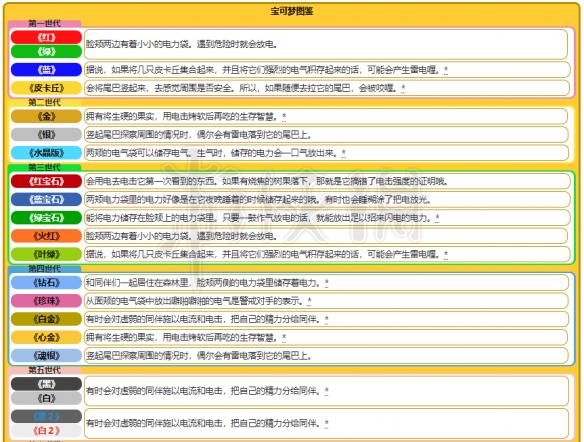Screen dimensions: 584x442
Task: Open the 《金》 version link
Action: (x=46, y=116)
